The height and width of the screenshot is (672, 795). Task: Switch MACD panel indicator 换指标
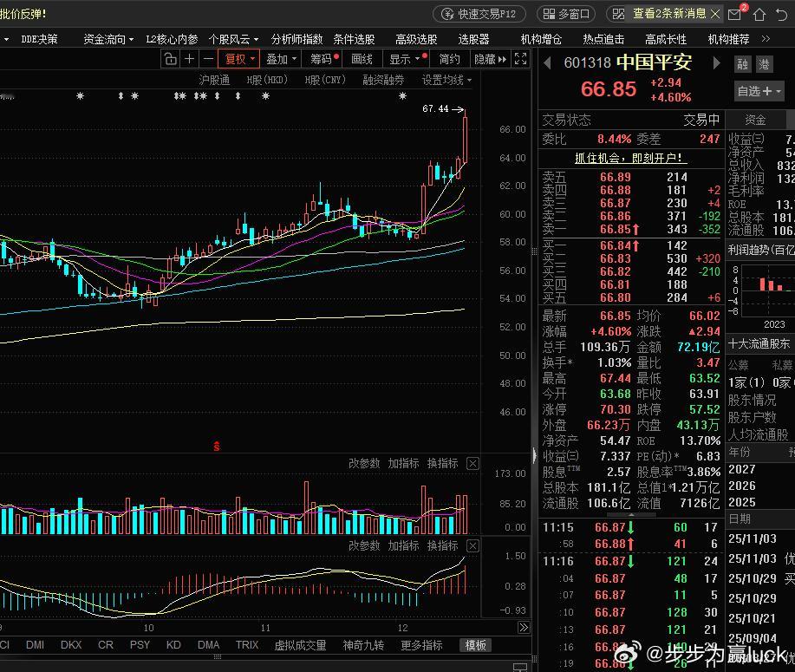[x=443, y=545]
